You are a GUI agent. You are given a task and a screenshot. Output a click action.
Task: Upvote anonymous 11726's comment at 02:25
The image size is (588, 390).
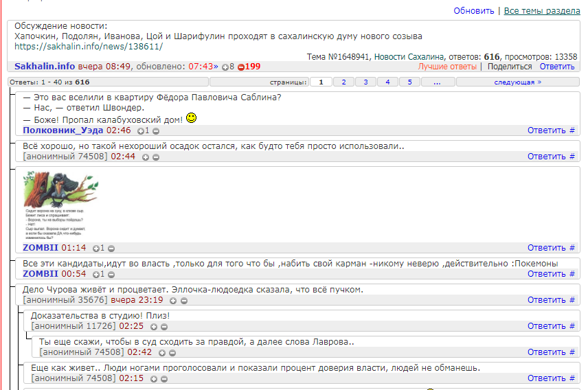click(154, 327)
